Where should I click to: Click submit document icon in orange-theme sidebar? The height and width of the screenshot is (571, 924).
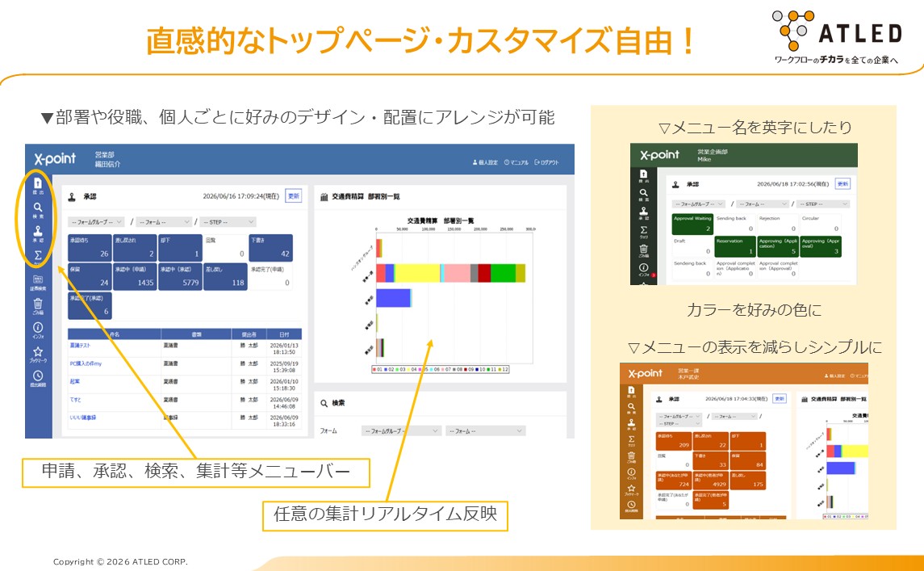[x=631, y=391]
